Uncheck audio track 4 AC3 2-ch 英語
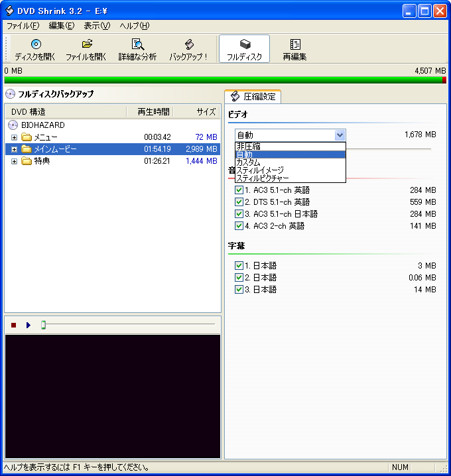 click(x=239, y=226)
